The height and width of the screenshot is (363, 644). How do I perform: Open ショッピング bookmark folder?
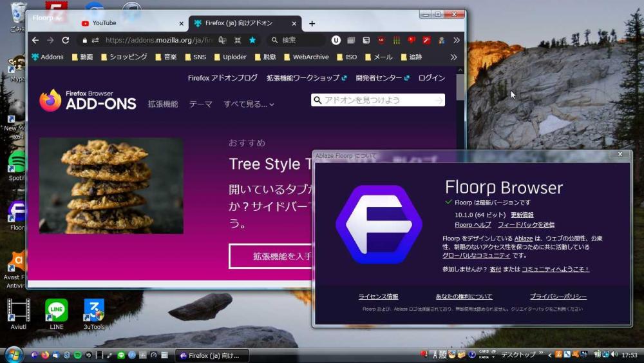tap(124, 57)
